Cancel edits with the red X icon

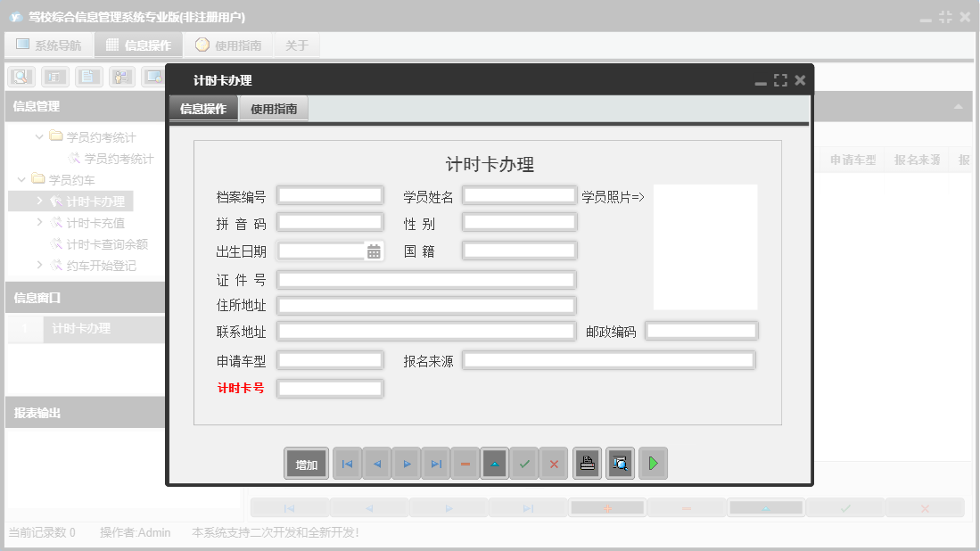(x=554, y=463)
